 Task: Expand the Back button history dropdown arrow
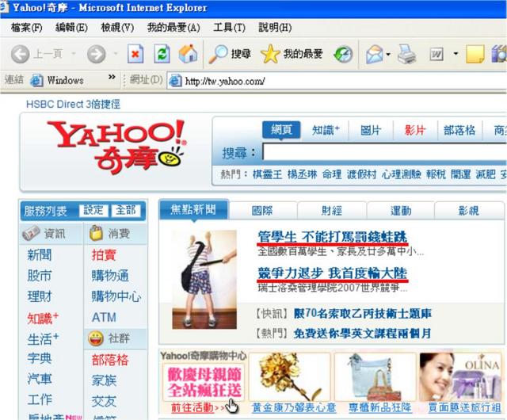(x=74, y=54)
